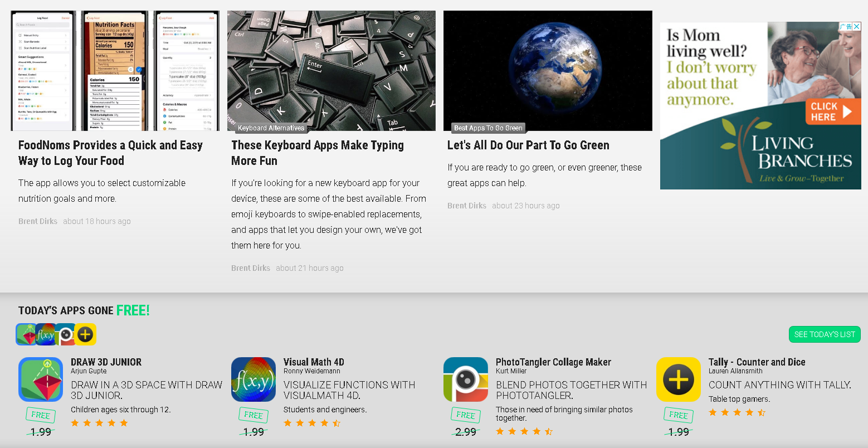
Task: Open the Visual Math 4D title link
Action: pyautogui.click(x=314, y=362)
